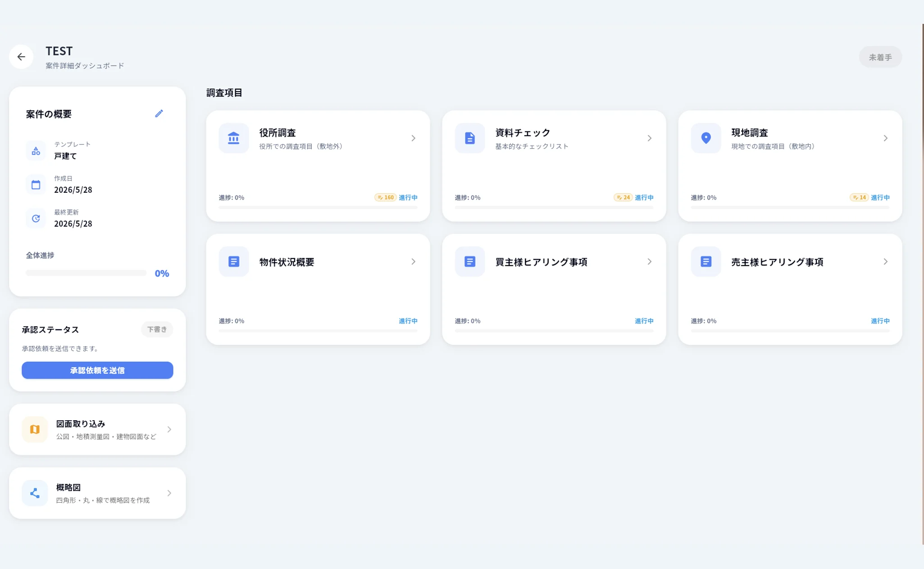Click 役所での調査項目（敷地外） description
Image resolution: width=924 pixels, height=569 pixels.
coord(302,146)
